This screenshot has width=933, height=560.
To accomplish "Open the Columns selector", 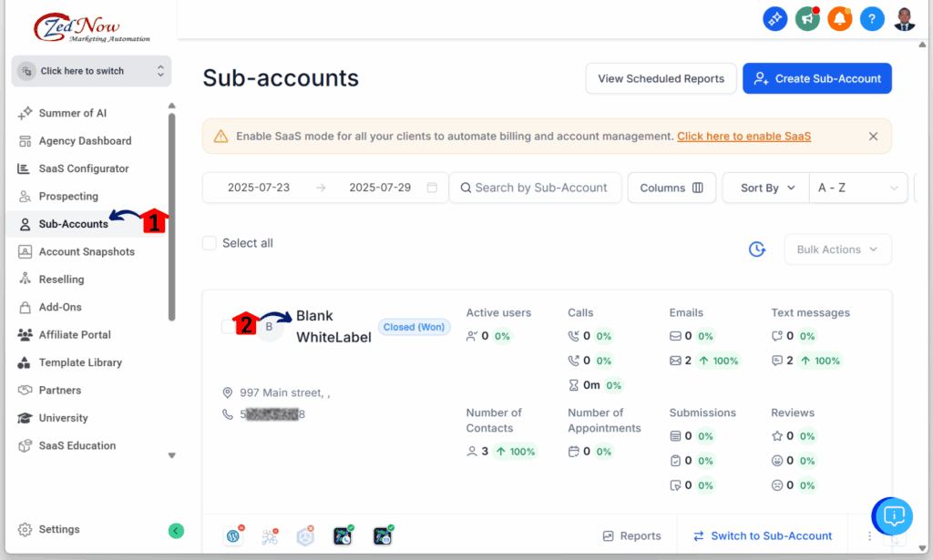I will [x=672, y=188].
